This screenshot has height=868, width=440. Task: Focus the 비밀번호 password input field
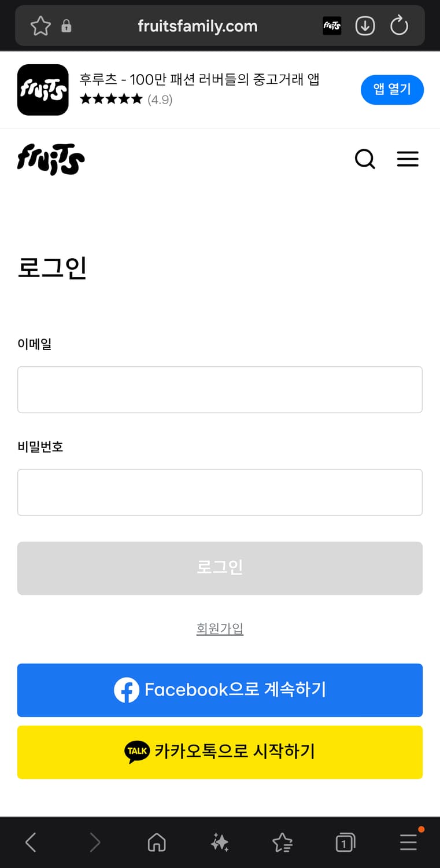point(220,492)
